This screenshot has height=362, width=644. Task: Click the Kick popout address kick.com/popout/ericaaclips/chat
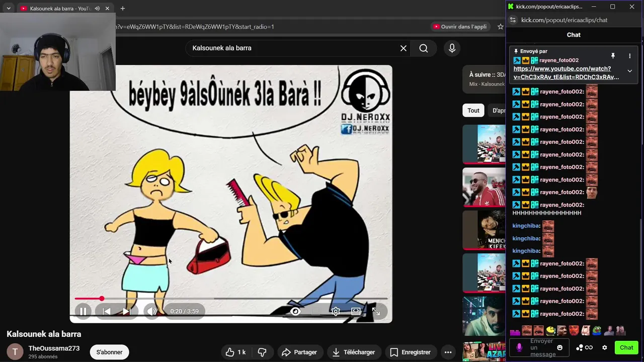click(564, 20)
